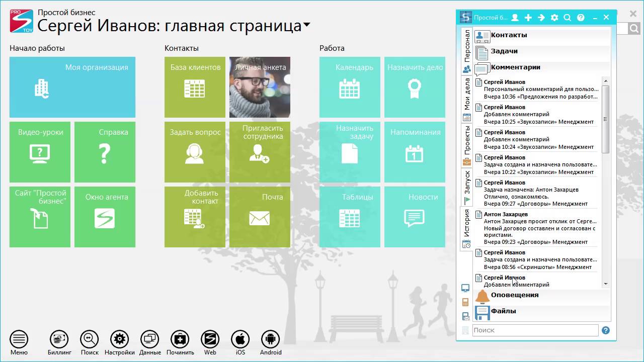Screen dimensions: 644x362
Task: Click magnifier icon in agent window header
Action: coord(568,18)
